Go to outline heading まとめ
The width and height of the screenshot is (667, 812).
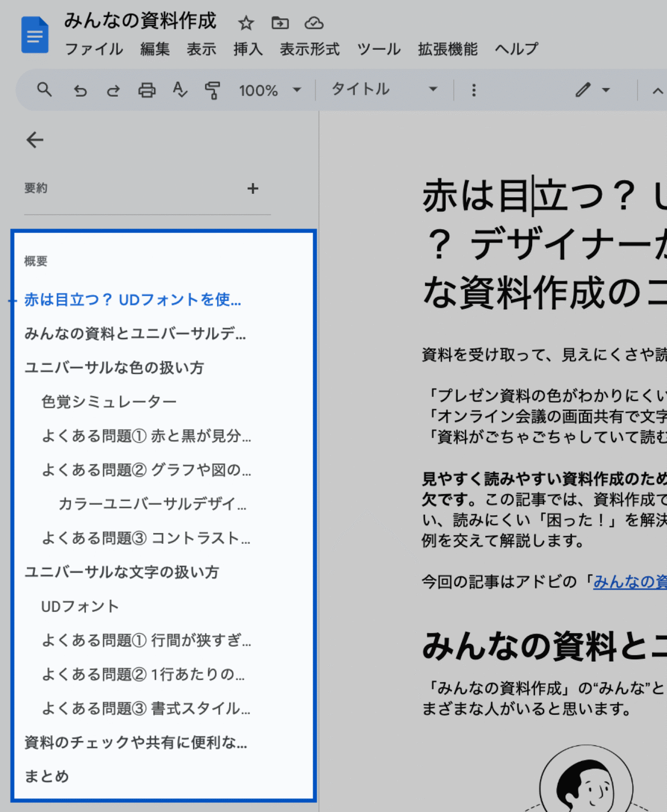pos(47,777)
